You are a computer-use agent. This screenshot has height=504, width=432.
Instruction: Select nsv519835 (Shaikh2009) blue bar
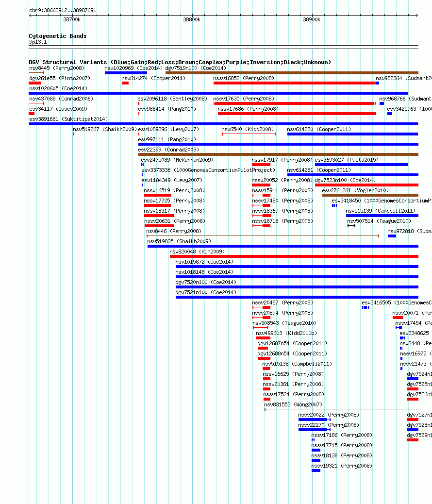(283, 246)
